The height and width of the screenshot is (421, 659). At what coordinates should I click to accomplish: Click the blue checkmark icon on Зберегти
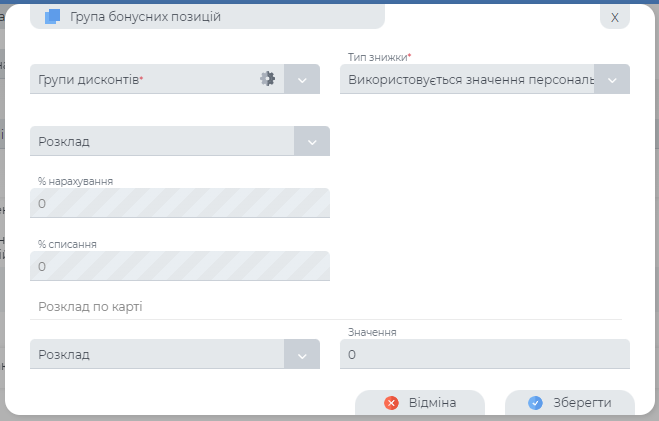pos(535,402)
